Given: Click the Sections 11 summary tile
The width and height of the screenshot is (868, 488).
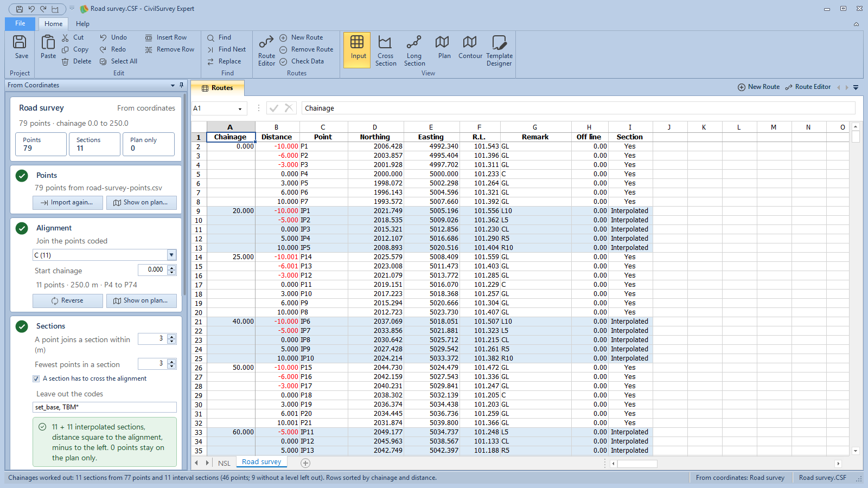Looking at the screenshot, I should pos(94,144).
